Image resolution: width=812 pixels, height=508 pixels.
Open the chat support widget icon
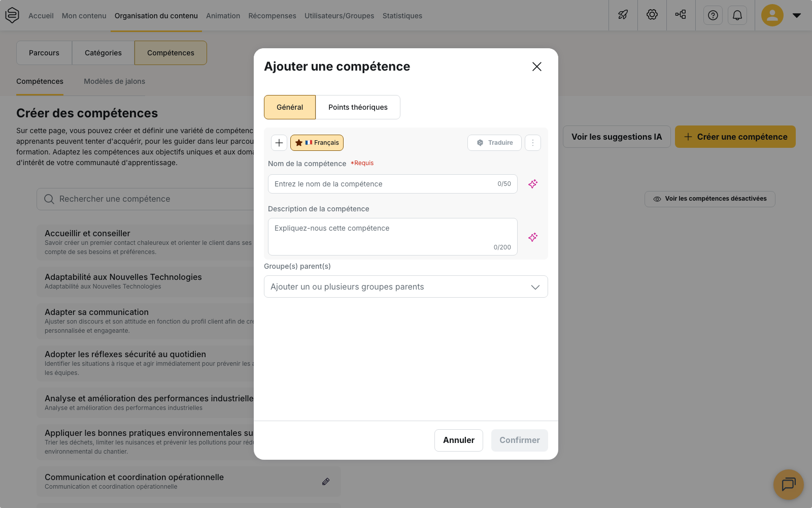789,485
